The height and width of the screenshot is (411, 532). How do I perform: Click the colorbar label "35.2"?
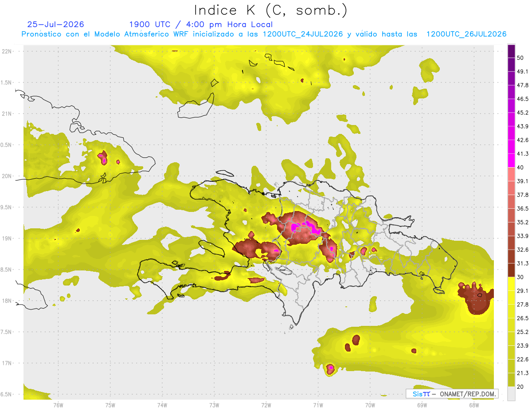click(x=522, y=222)
